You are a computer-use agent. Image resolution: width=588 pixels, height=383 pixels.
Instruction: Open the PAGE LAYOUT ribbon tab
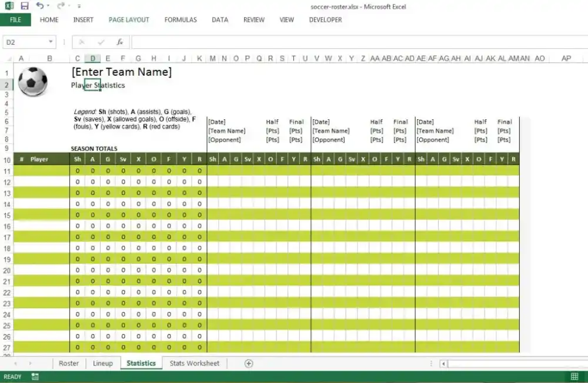129,20
